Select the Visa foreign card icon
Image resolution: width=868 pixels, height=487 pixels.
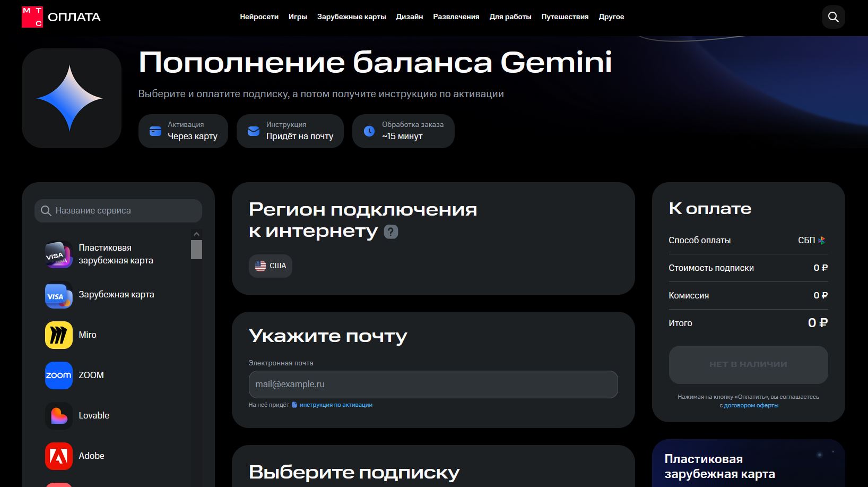click(x=58, y=295)
